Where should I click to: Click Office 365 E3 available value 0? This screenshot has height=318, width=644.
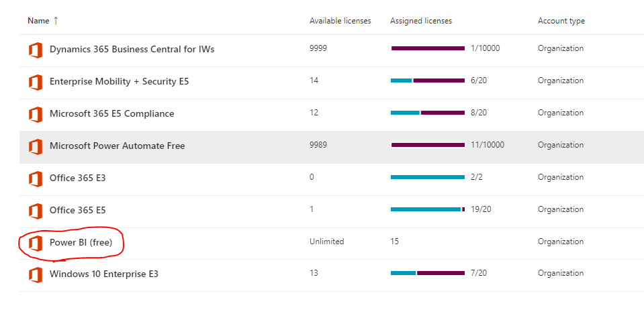coord(312,177)
